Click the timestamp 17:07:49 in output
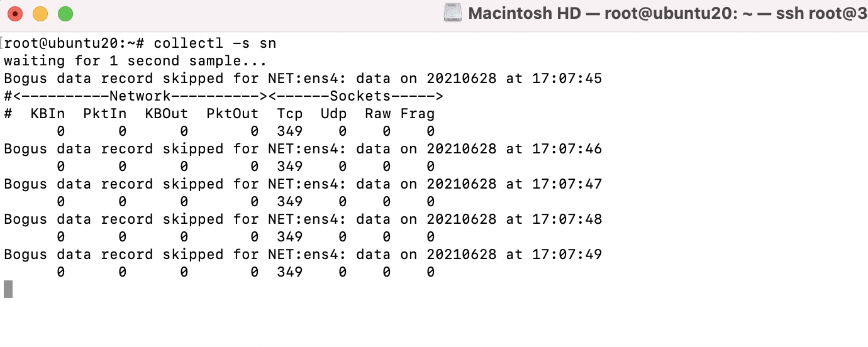Screen dimensions: 868x347 click(567, 255)
